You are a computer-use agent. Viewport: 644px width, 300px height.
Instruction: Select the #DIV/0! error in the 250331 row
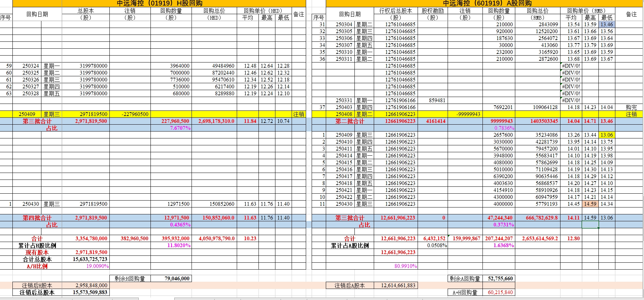(571, 100)
